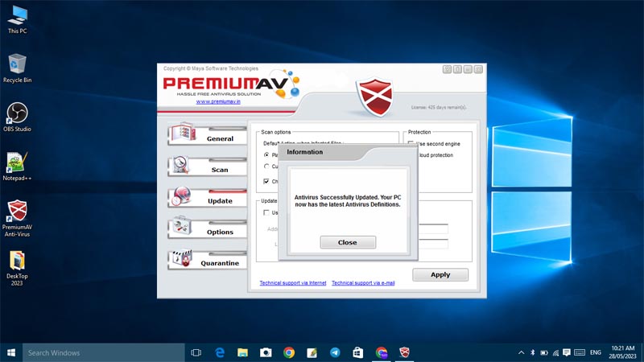Close the Information dialog
This screenshot has width=644, height=362.
tap(348, 242)
